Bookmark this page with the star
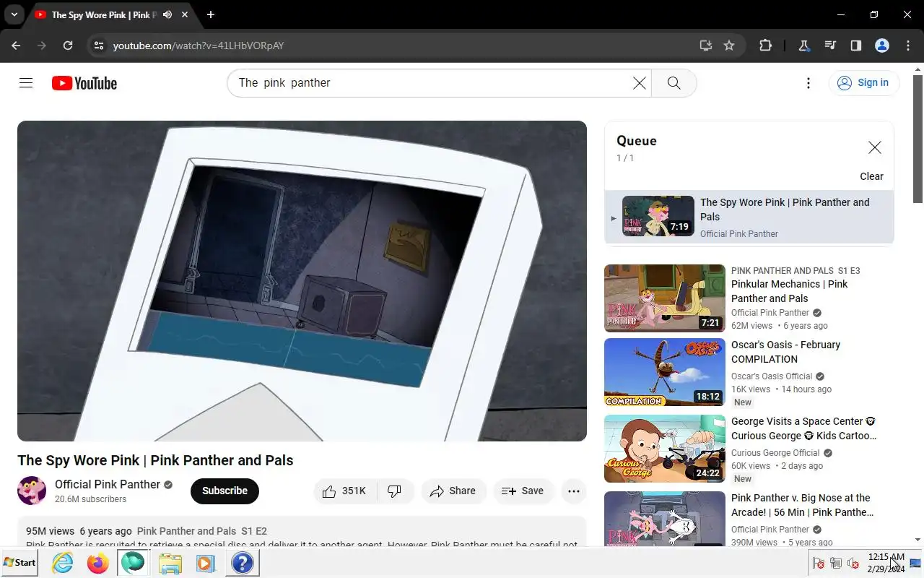Image resolution: width=924 pixels, height=578 pixels. [x=729, y=46]
